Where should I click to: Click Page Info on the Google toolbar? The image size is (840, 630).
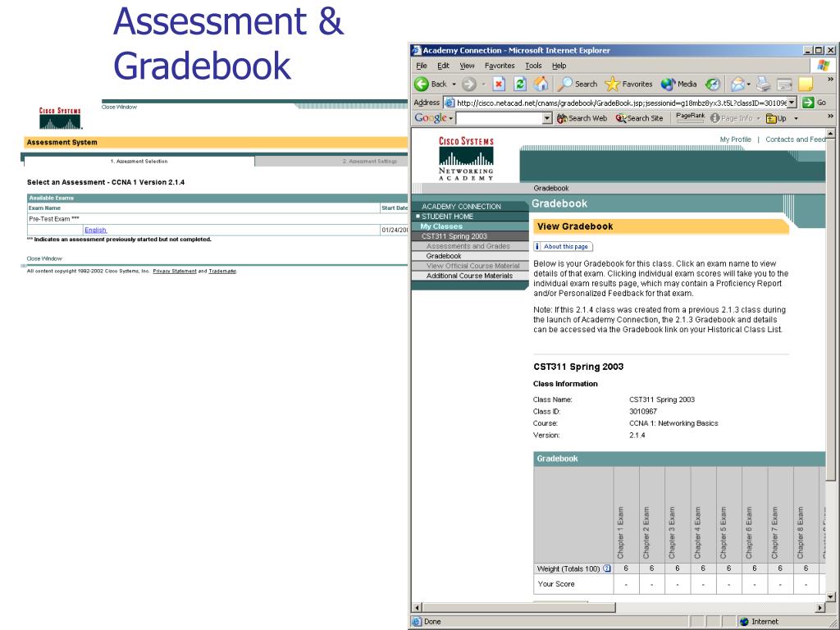coord(732,118)
